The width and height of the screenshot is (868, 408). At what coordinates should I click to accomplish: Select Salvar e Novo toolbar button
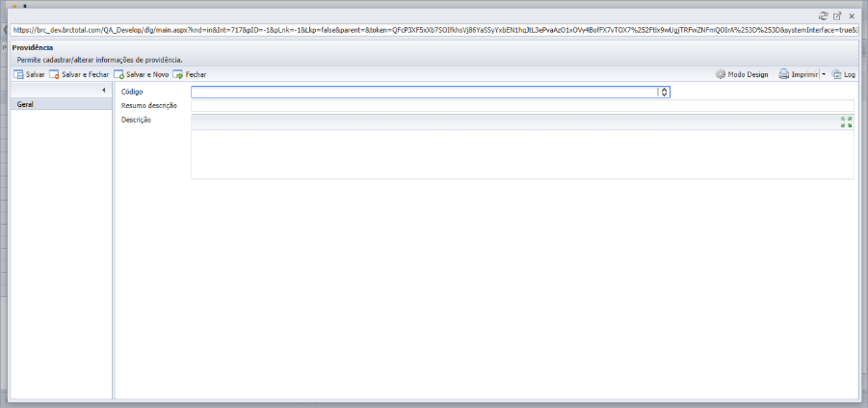(142, 74)
